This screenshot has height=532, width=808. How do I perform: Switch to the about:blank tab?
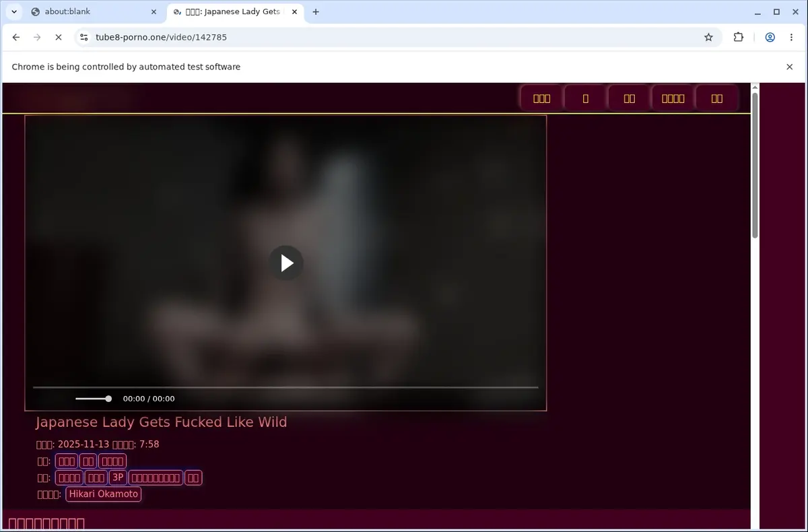click(x=94, y=11)
